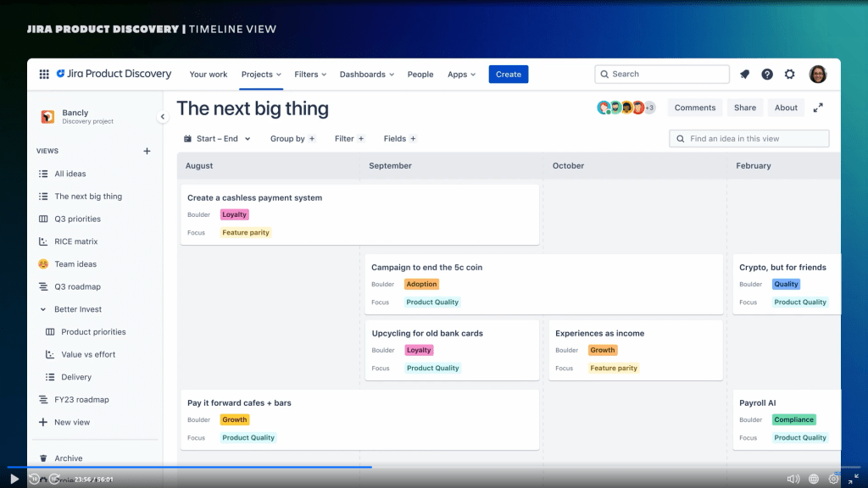
Task: Add a new view with the plus icon beside Views
Action: click(147, 151)
